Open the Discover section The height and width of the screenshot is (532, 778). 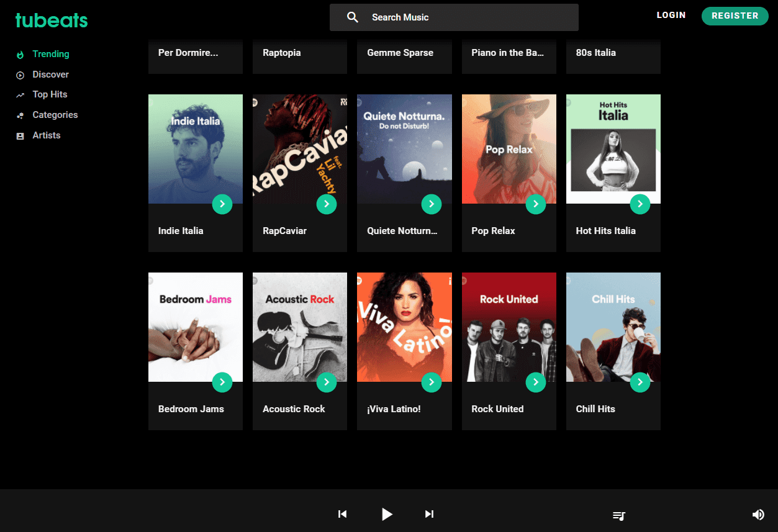pos(50,74)
